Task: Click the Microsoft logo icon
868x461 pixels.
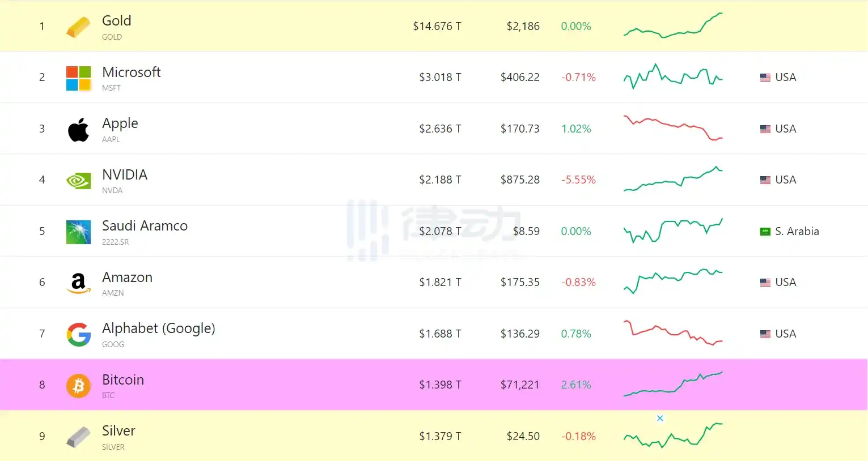Action: 78,78
